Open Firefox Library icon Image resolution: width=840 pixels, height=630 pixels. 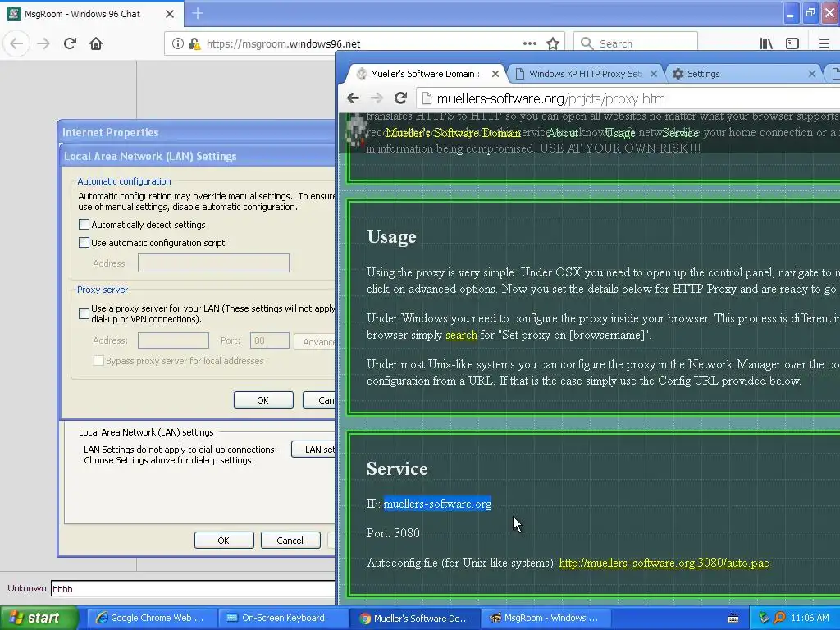coord(766,43)
